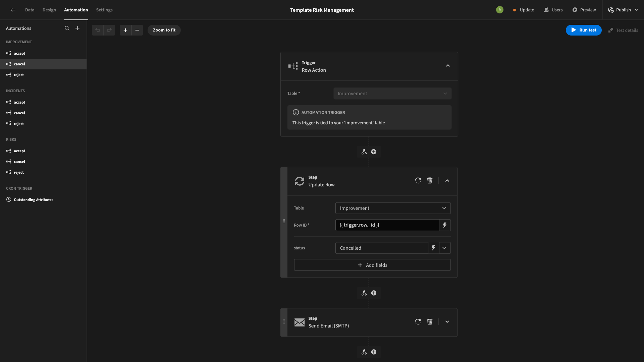Expand the Send Email SMTP step
The width and height of the screenshot is (644, 362).
pyautogui.click(x=447, y=322)
